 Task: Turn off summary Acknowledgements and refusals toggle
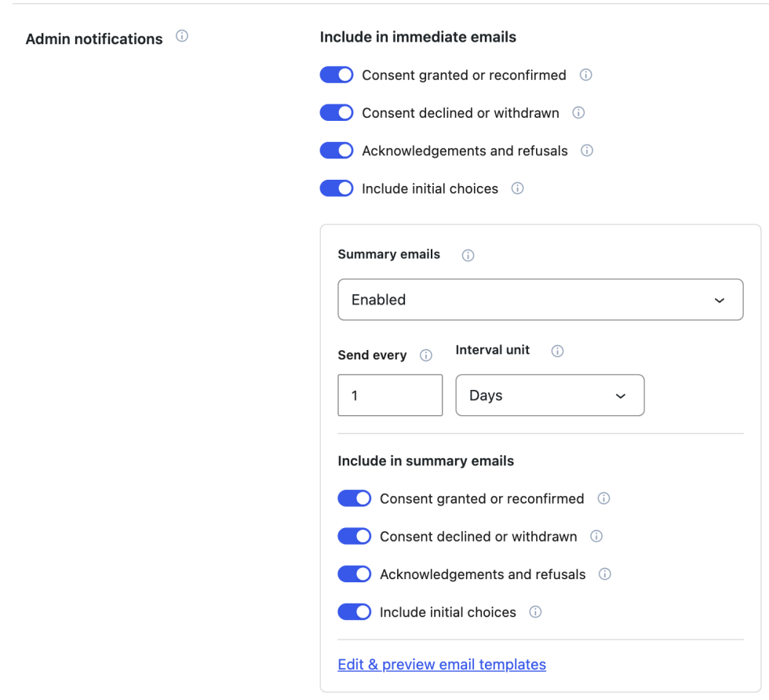click(x=354, y=574)
